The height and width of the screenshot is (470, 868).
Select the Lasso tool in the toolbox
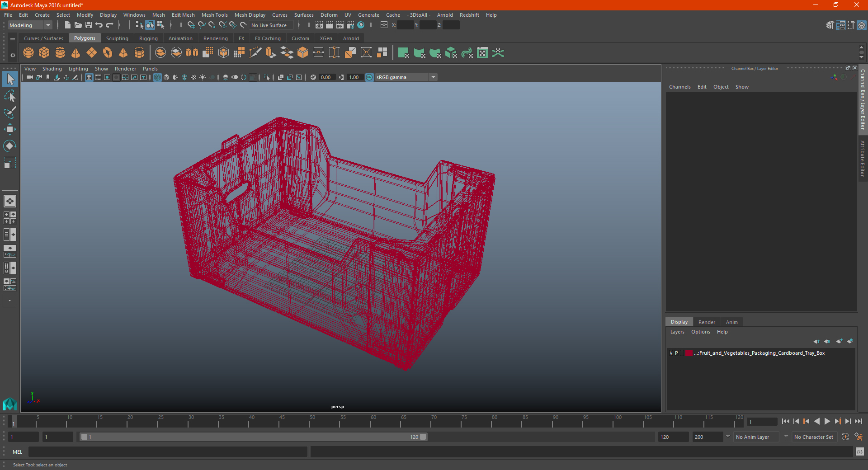tap(9, 96)
